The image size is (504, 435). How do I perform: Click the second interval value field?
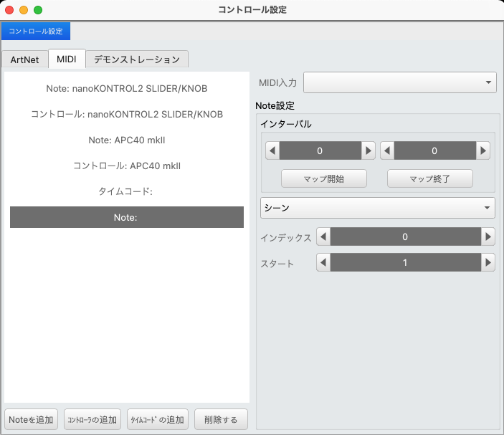click(435, 150)
